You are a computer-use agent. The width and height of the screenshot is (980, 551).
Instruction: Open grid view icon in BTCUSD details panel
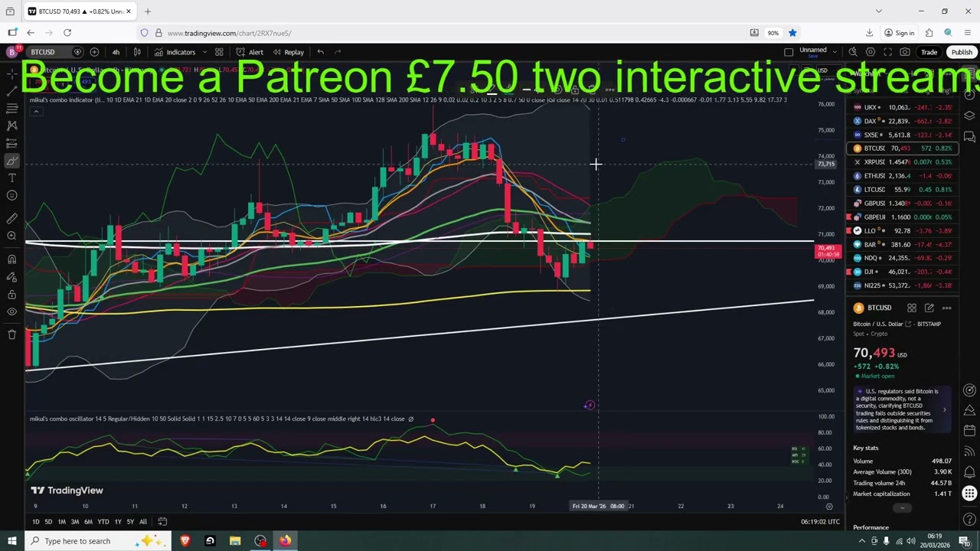pos(912,308)
